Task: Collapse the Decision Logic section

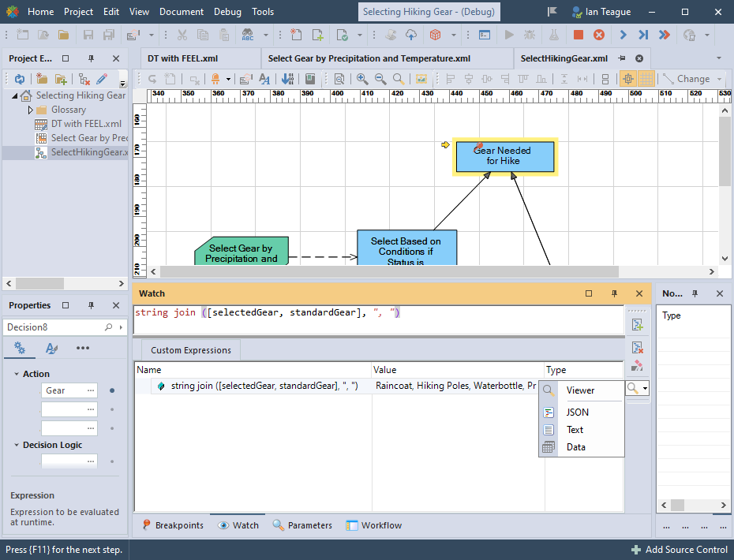Action: [x=17, y=445]
